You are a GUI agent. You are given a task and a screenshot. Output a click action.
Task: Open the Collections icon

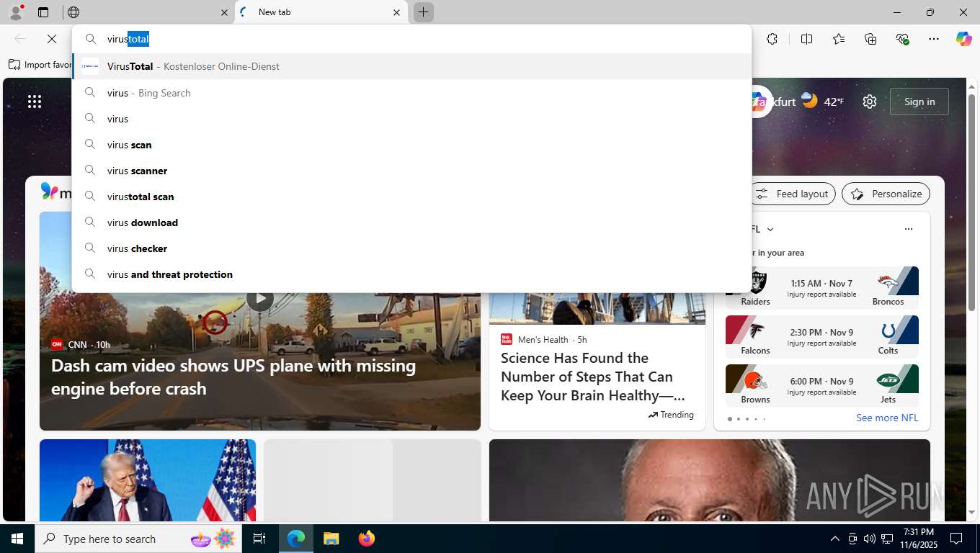pyautogui.click(x=870, y=39)
